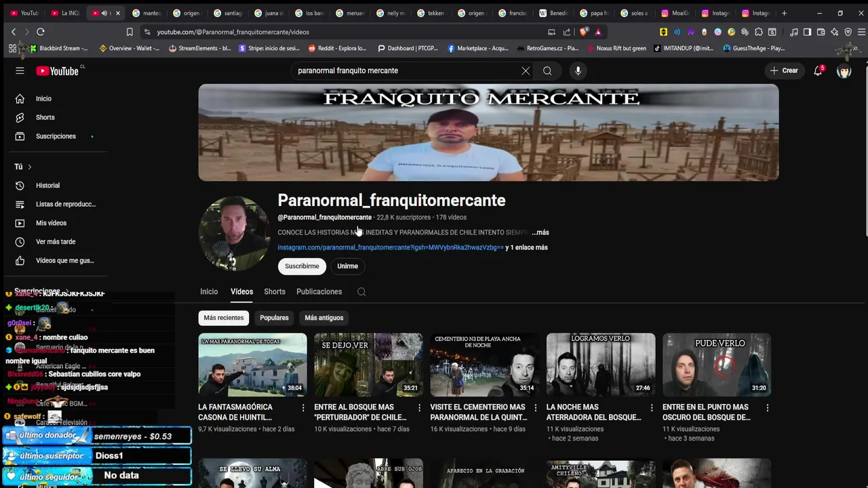
Task: Open the YouTube hamburger guide menu
Action: (x=20, y=70)
